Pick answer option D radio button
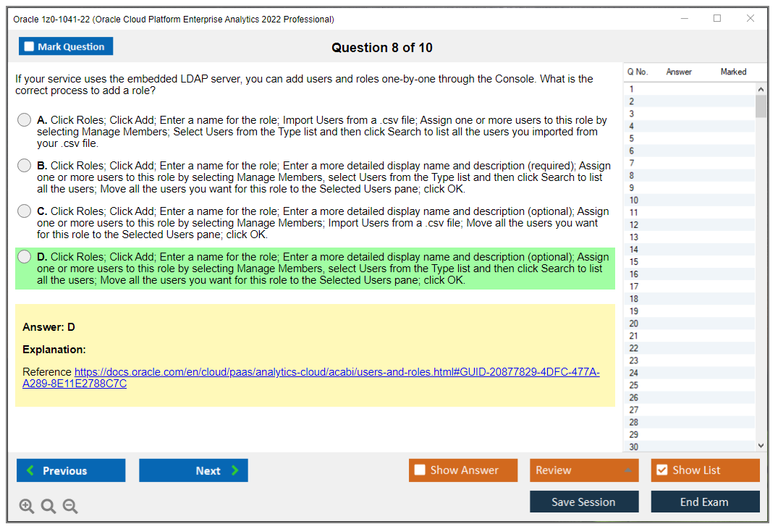 (x=25, y=257)
